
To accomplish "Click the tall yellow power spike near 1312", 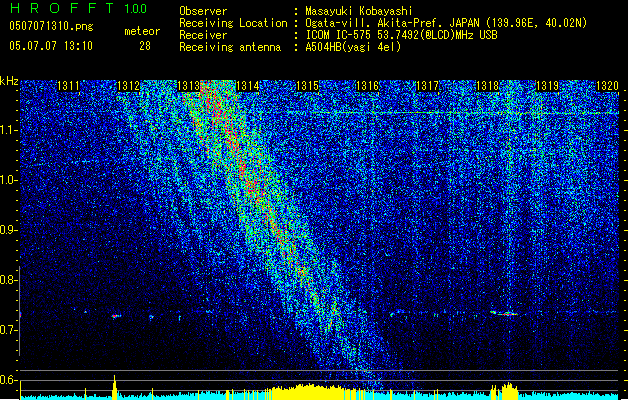I will [114, 387].
